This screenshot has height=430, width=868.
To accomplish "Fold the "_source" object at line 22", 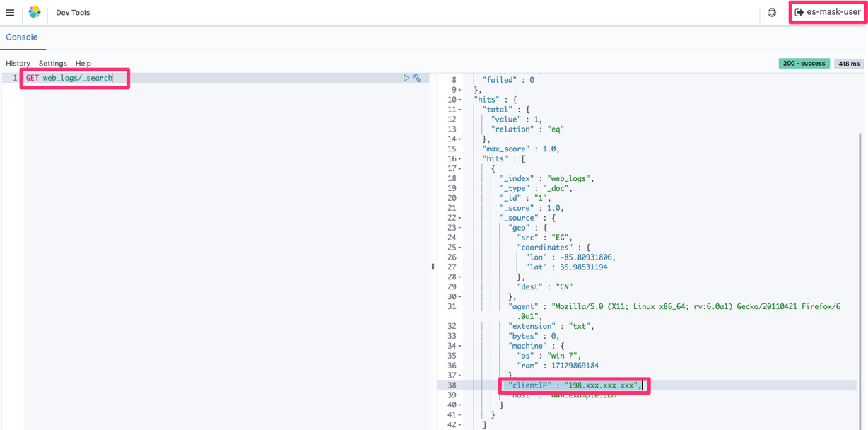I will tap(459, 218).
